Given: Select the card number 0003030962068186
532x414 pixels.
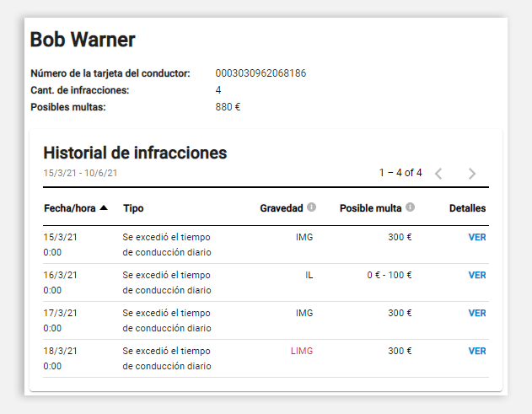Looking at the screenshot, I should (x=261, y=73).
